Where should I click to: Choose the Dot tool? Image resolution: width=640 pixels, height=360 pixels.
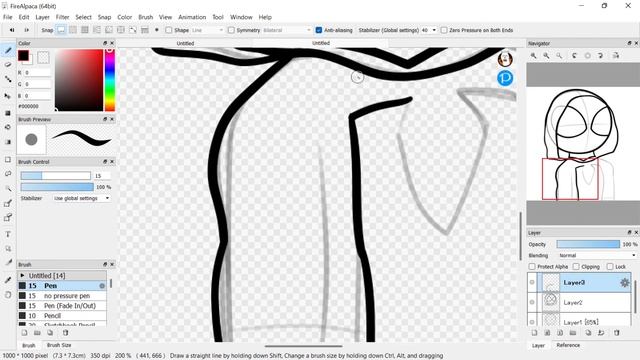(8, 79)
